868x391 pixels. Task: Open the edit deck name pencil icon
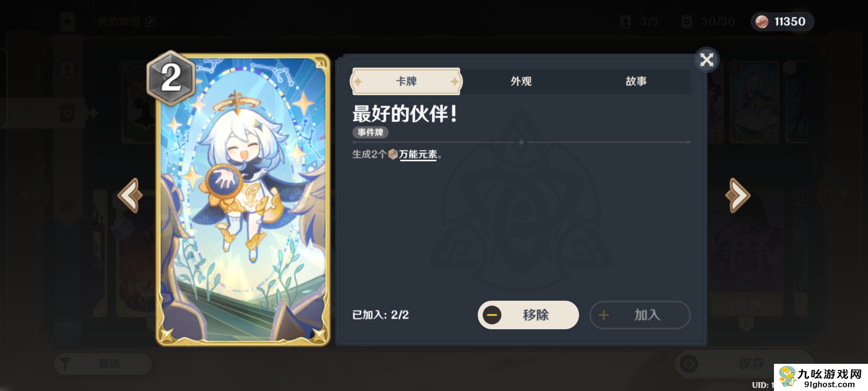(x=150, y=22)
